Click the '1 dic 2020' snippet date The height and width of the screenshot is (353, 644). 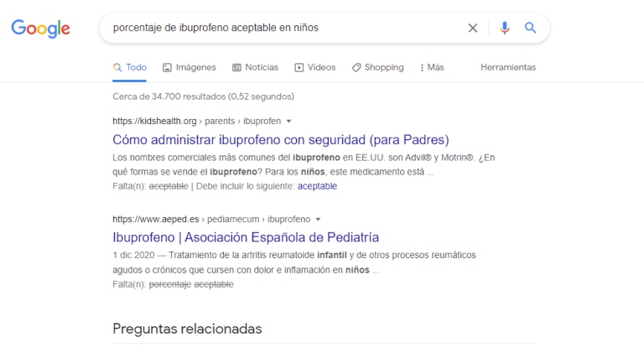point(133,255)
